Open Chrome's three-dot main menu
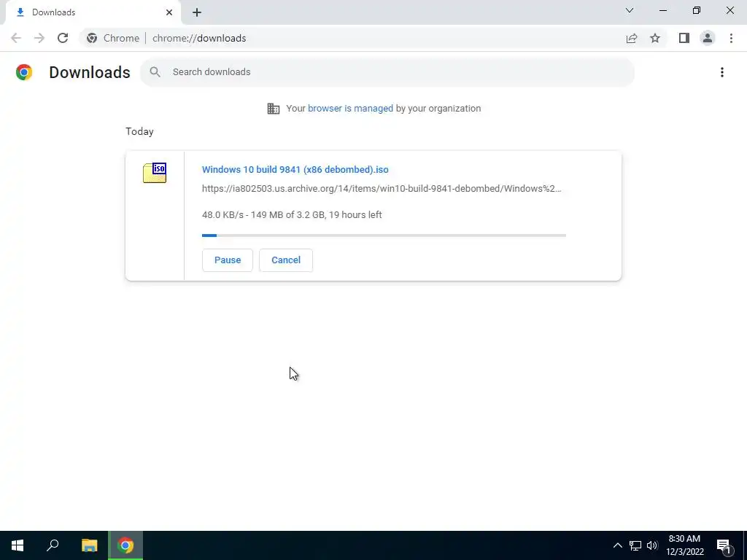Viewport: 747px width, 560px height. (731, 38)
